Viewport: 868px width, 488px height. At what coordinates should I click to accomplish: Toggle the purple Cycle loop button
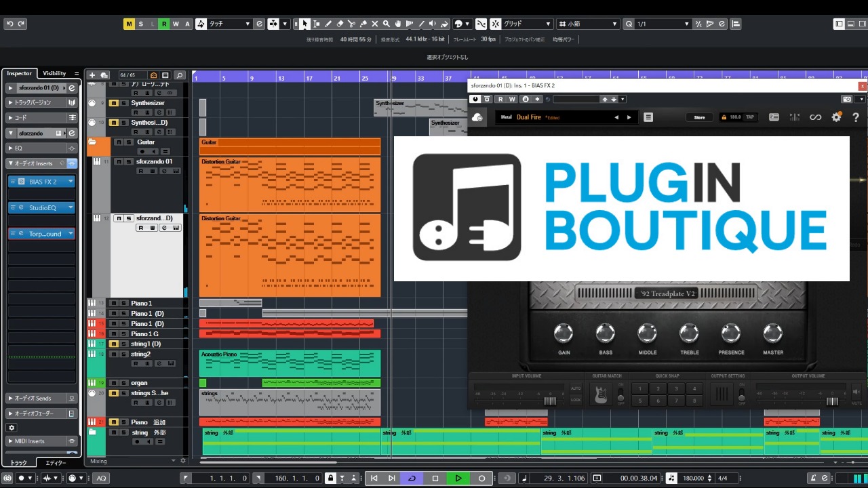[412, 478]
